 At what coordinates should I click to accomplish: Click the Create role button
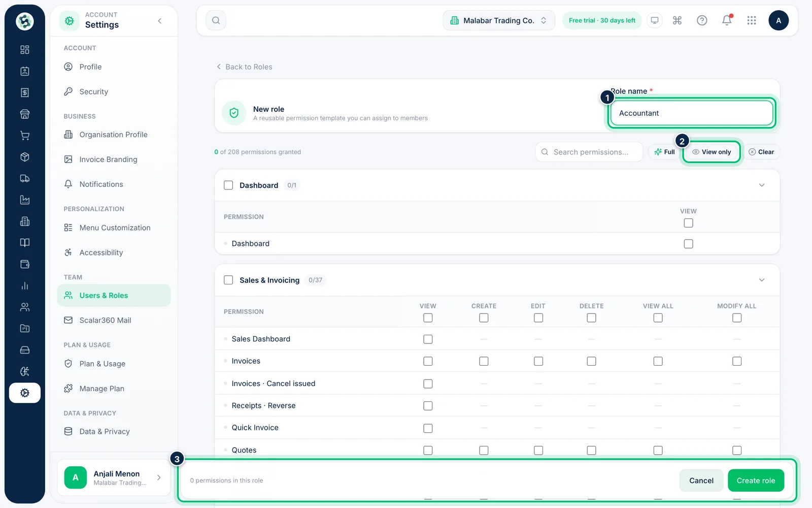756,481
